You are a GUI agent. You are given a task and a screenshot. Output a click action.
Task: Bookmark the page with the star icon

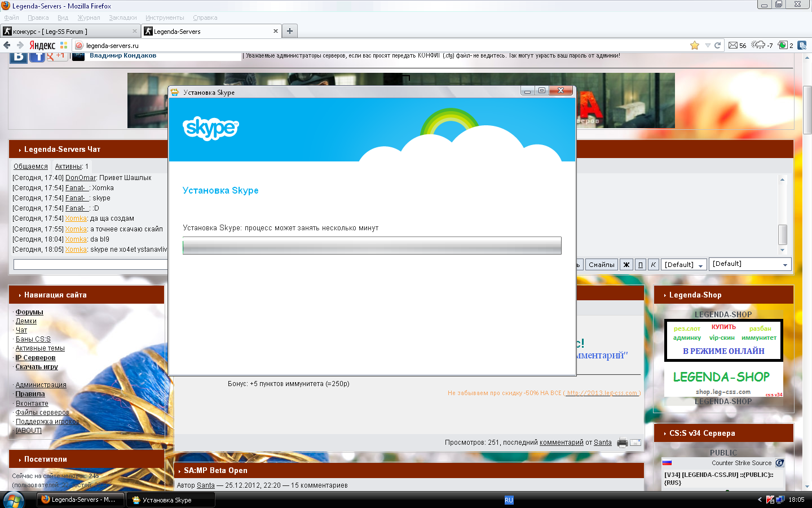point(695,45)
